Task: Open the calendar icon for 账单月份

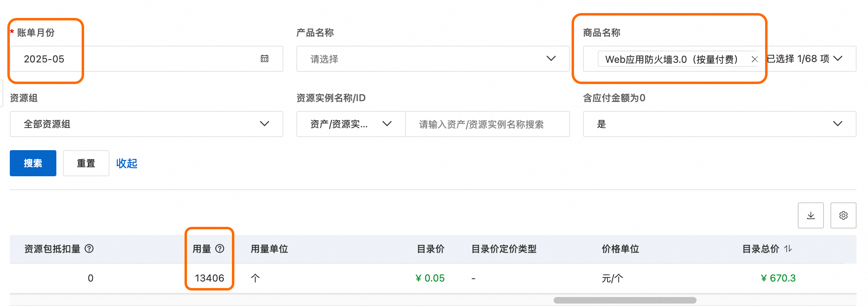Action: pos(265,59)
